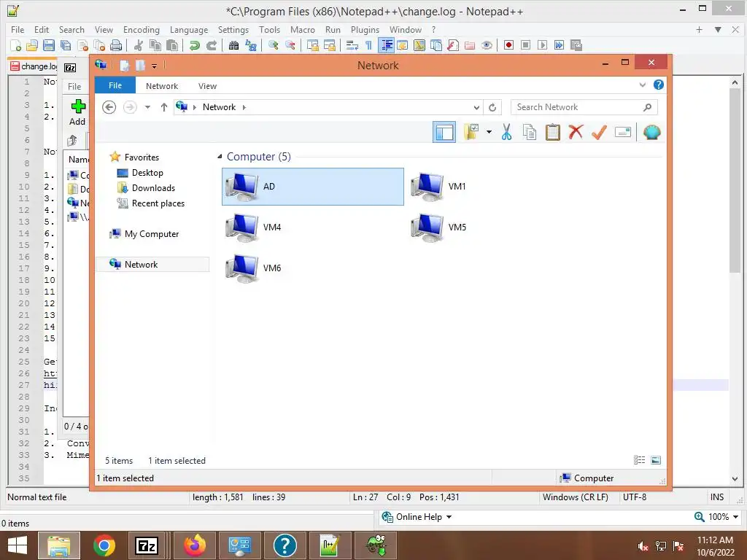This screenshot has width=747, height=560.
Task: Expand the address bar history dropdown
Action: pyautogui.click(x=476, y=108)
